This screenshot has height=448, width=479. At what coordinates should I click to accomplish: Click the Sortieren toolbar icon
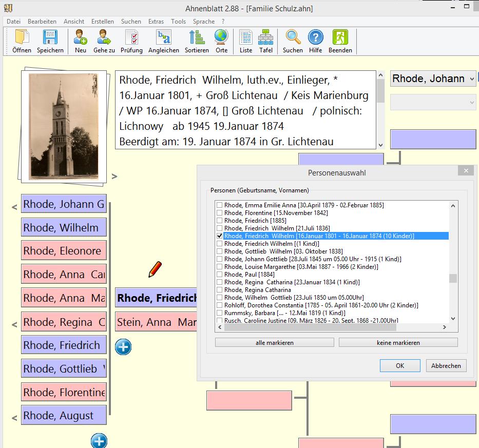coord(197,37)
